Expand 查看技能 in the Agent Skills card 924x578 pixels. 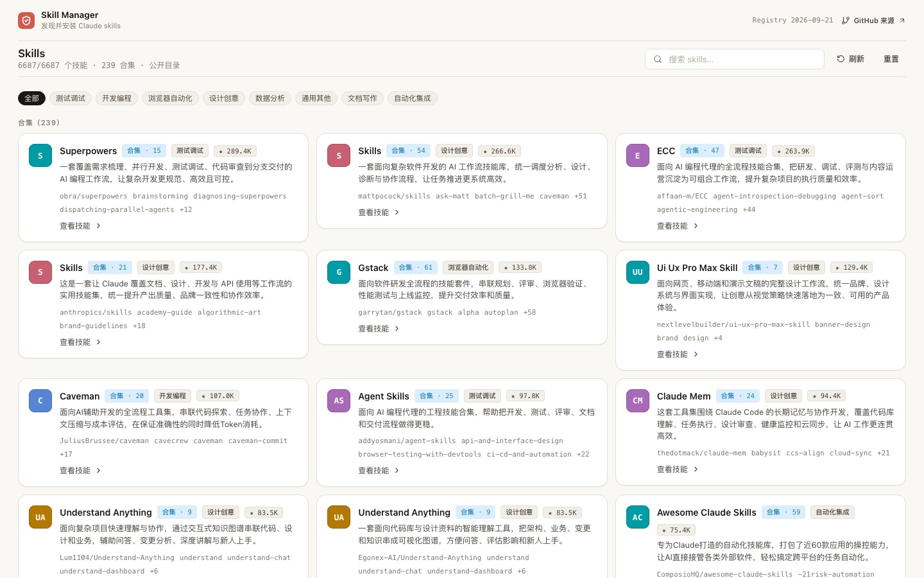point(379,471)
